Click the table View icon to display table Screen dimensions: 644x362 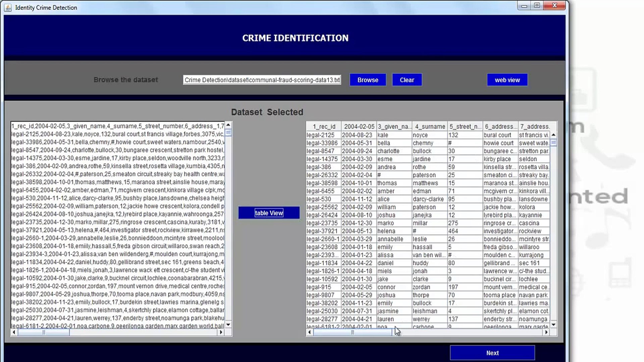(269, 213)
